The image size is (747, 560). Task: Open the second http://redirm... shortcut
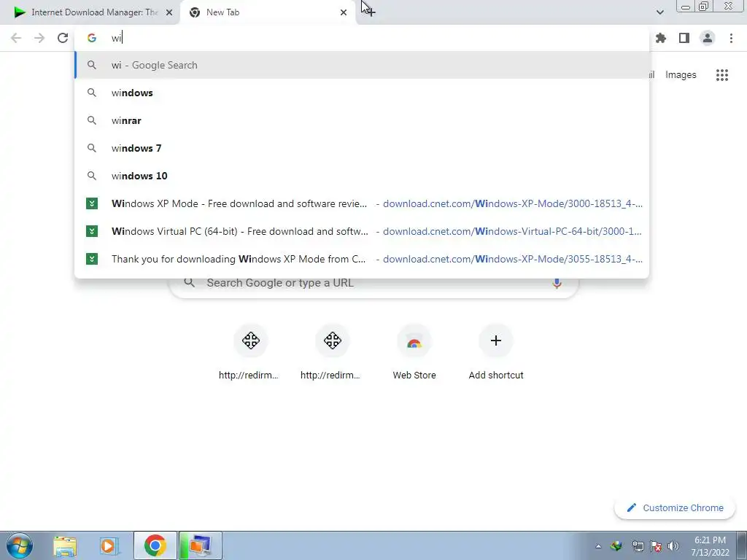[332, 353]
